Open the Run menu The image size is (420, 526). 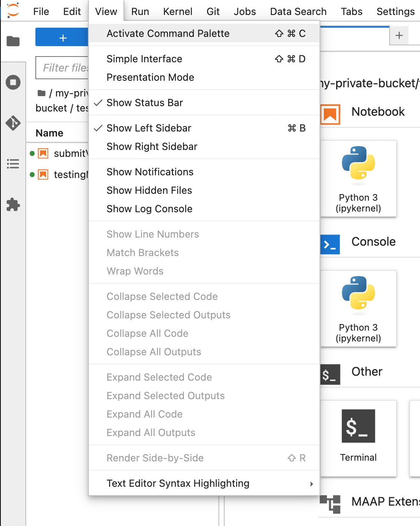pos(140,12)
